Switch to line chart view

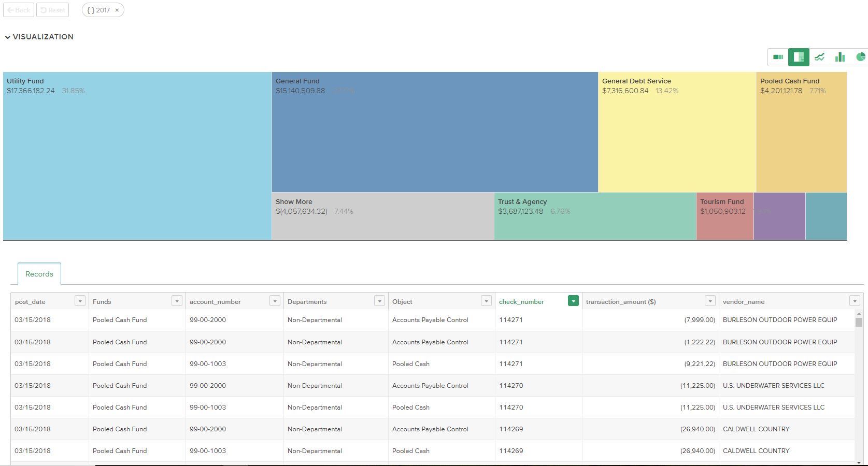(819, 57)
